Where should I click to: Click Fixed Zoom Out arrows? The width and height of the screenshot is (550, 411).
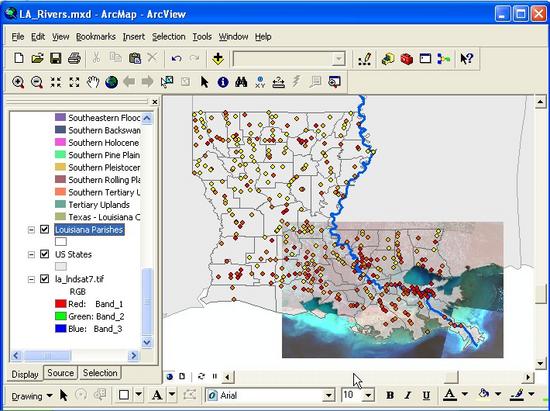[x=74, y=82]
